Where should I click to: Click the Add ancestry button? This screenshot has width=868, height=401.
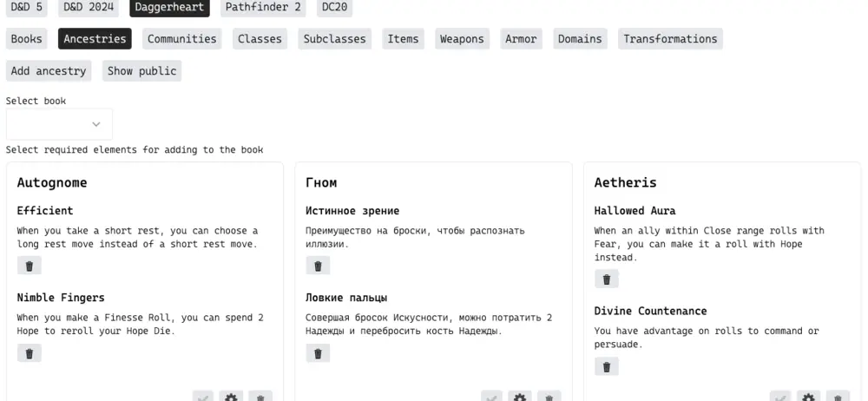click(49, 70)
